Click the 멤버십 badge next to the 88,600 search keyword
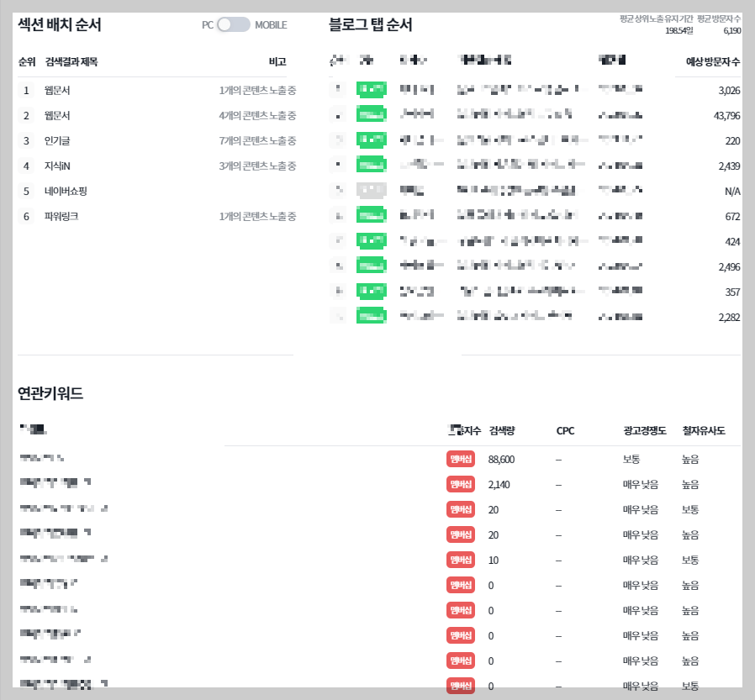Viewport: 755px width, 700px height. 459,459
